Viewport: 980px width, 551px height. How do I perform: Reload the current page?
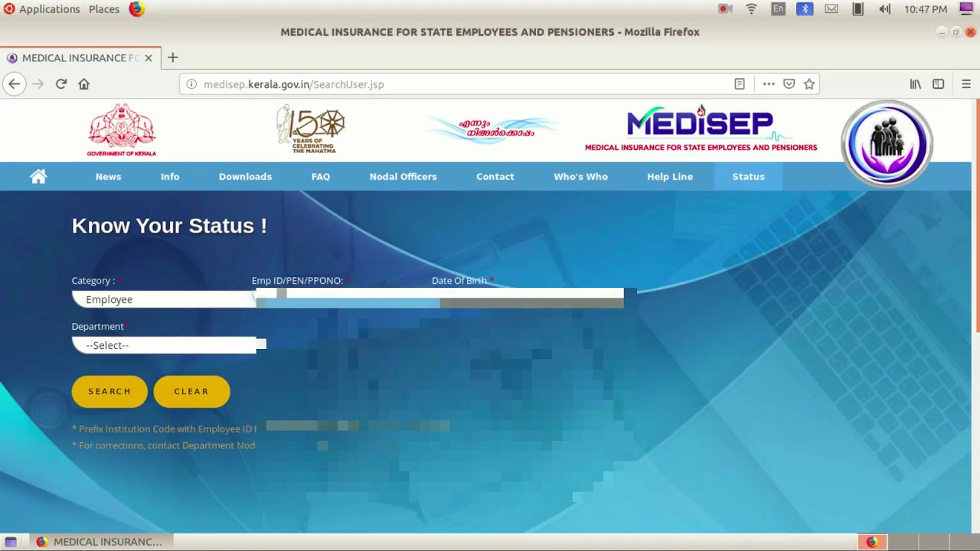tap(61, 84)
